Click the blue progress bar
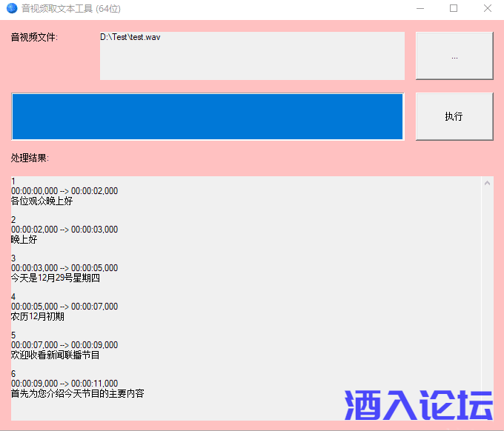The image size is (504, 431). click(208, 116)
